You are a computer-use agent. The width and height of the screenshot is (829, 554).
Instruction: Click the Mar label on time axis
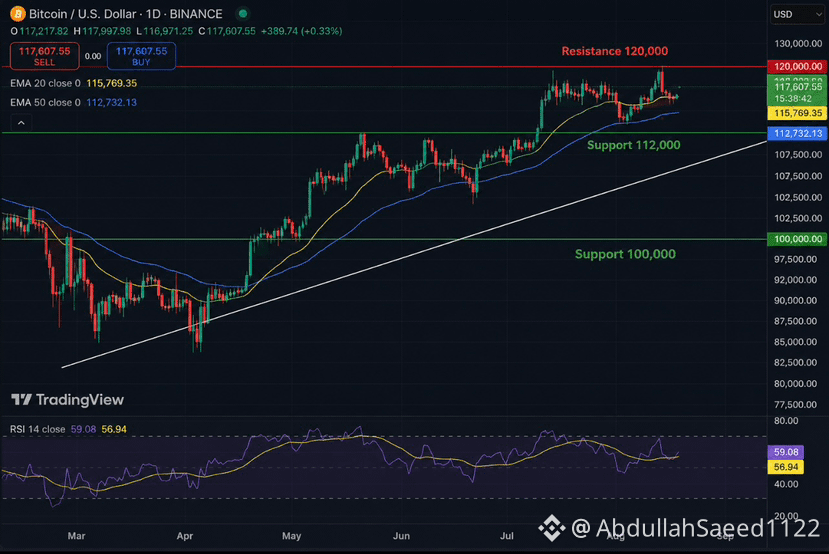[76, 536]
